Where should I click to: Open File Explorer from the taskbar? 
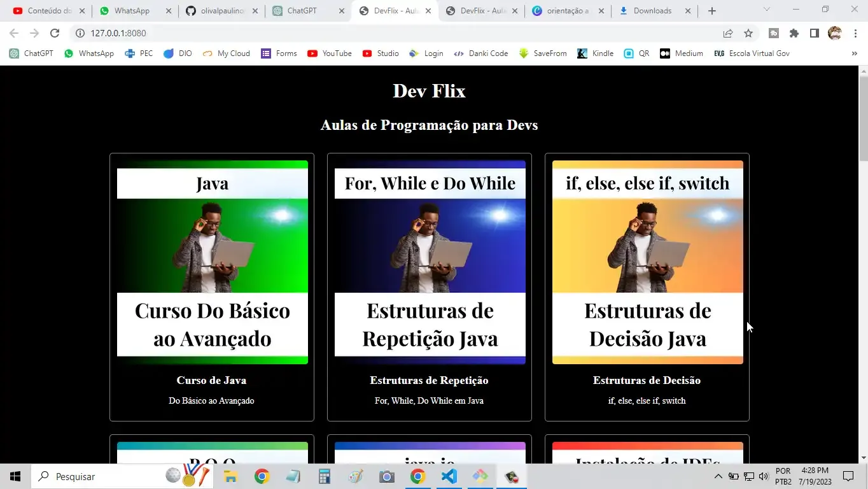230,476
